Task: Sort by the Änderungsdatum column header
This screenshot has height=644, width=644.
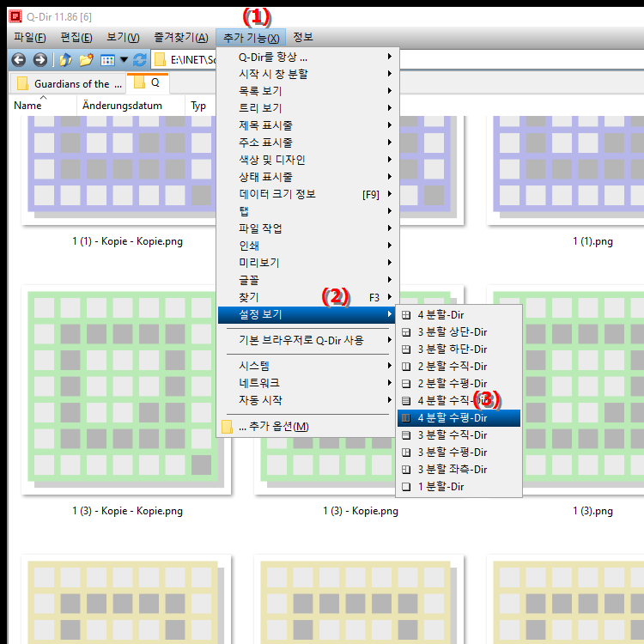Action: pos(131,106)
